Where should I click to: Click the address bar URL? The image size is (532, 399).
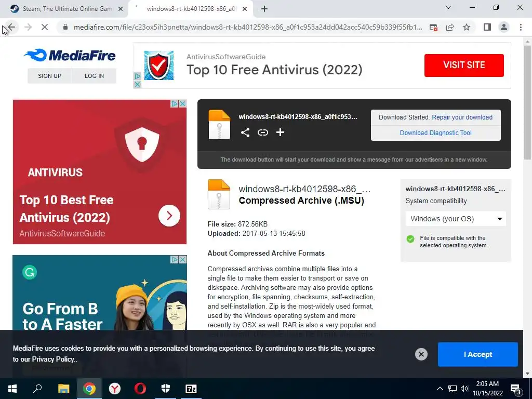[248, 27]
